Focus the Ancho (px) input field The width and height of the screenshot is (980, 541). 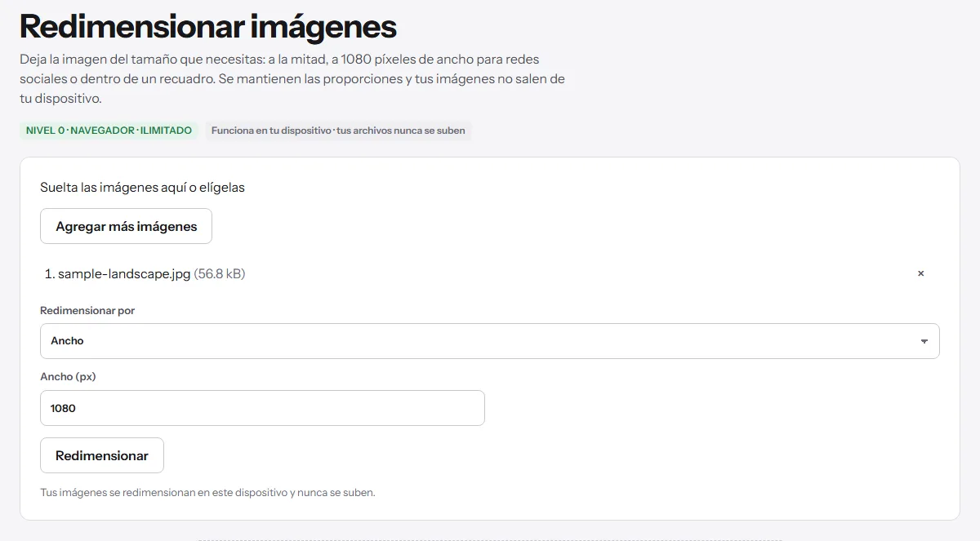point(262,408)
